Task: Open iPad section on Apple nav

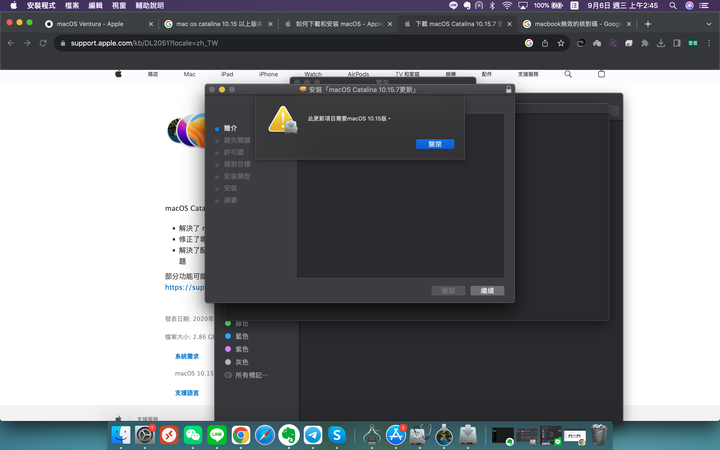Action: pyautogui.click(x=227, y=74)
